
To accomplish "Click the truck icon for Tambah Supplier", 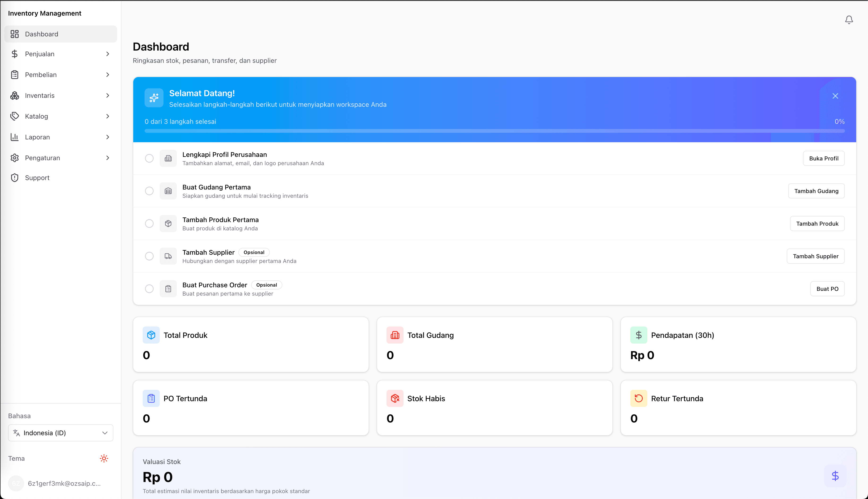I will [168, 256].
